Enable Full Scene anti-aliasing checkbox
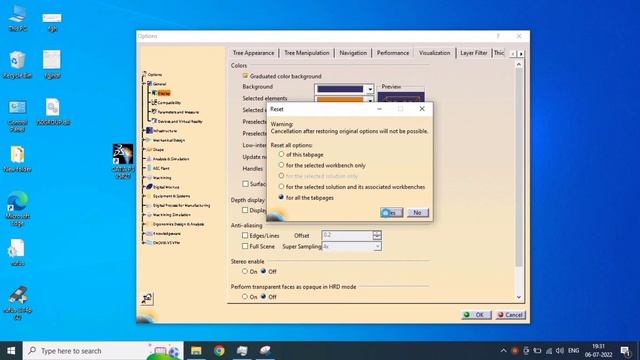The height and width of the screenshot is (360, 640). (245, 246)
